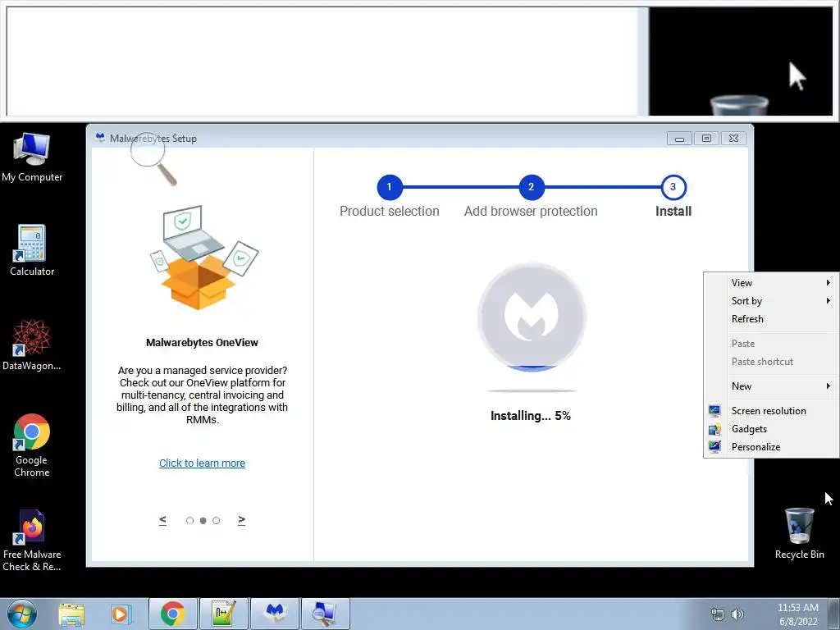
Task: Click the volume speaker tray icon
Action: click(737, 614)
